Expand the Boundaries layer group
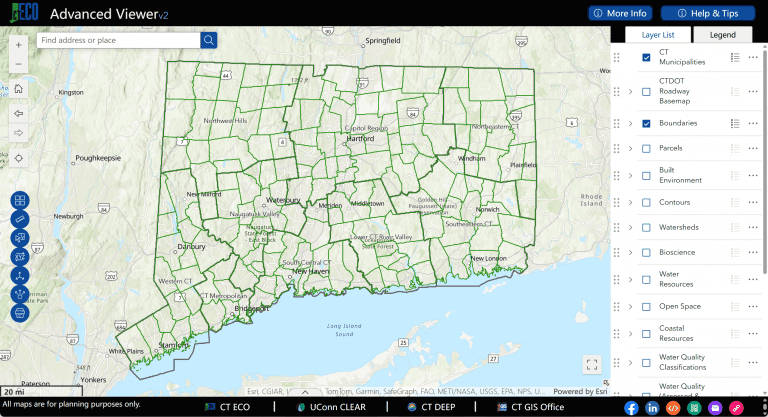768x417 pixels. point(630,123)
